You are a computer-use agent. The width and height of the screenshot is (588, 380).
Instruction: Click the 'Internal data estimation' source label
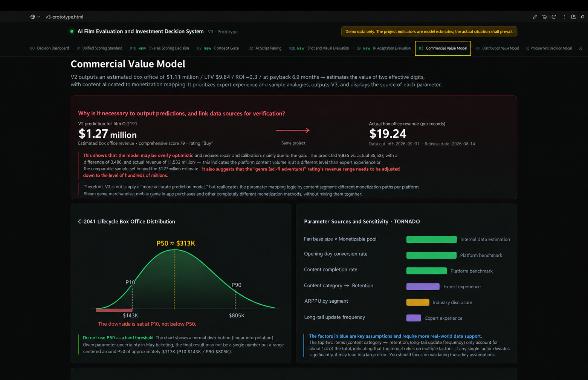(485, 239)
